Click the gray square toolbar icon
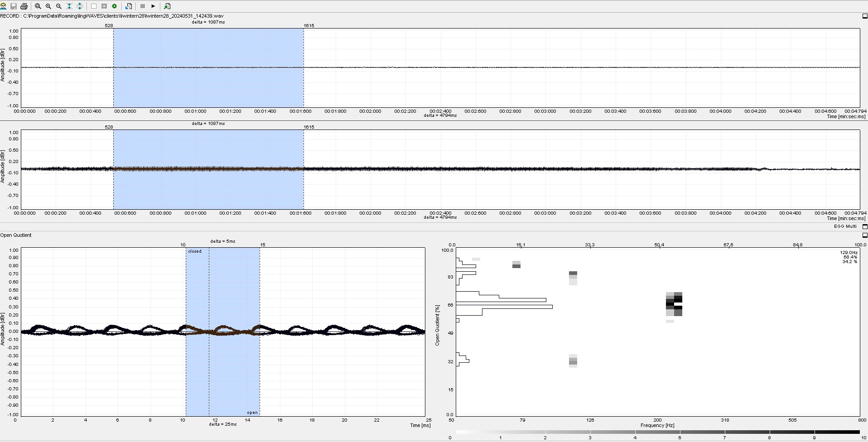Viewport: 868px width, 442px height. click(104, 6)
